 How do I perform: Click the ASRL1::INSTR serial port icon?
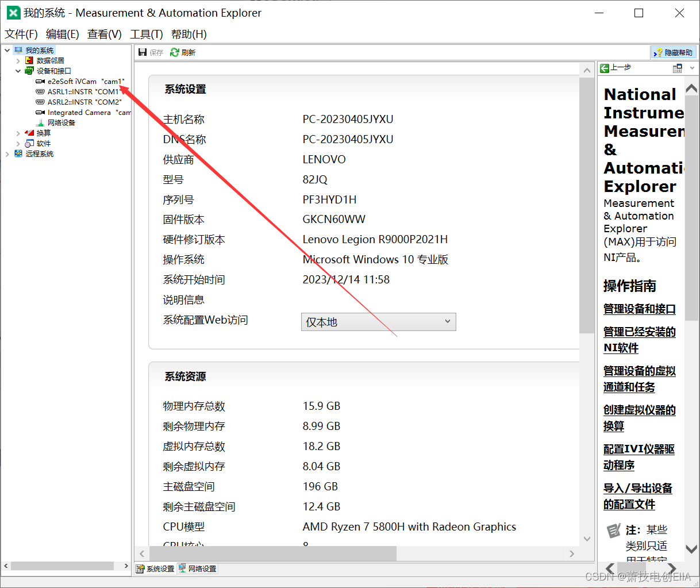pyautogui.click(x=40, y=92)
